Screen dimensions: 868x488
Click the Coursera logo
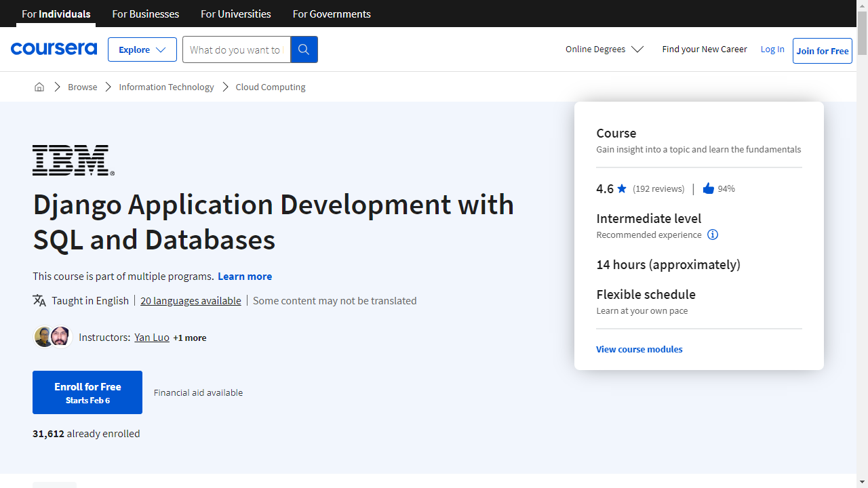point(54,49)
